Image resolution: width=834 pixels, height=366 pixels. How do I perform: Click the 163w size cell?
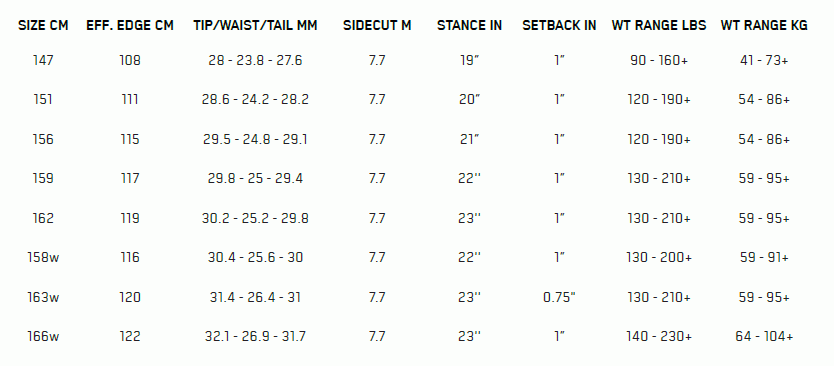click(43, 297)
